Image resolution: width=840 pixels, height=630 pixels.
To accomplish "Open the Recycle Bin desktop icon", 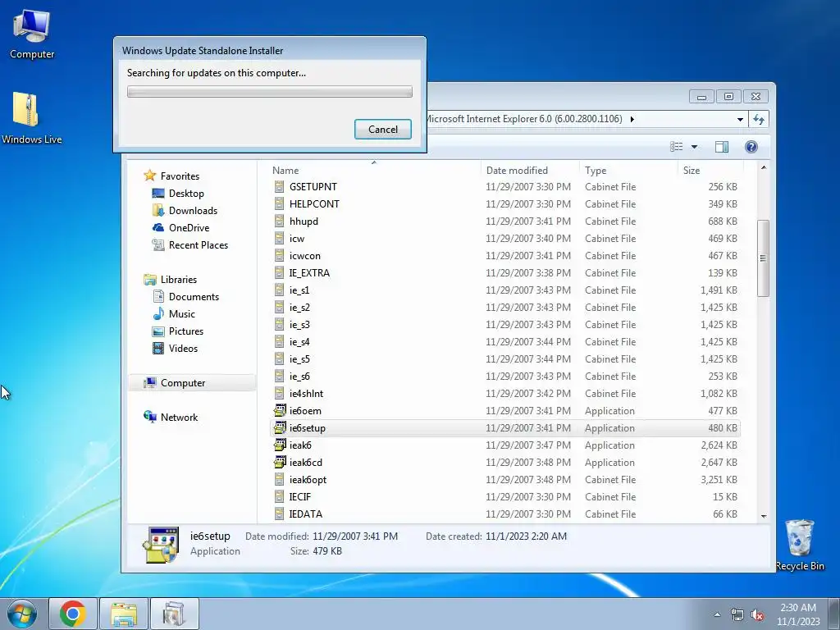I will [799, 546].
